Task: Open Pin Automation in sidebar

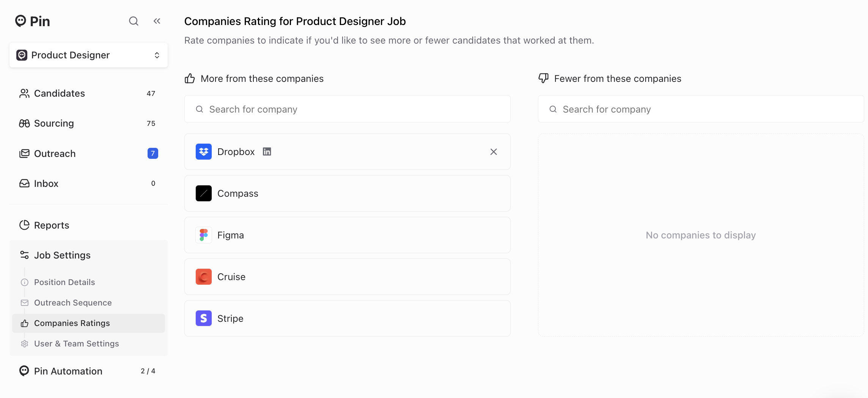Action: (x=68, y=371)
